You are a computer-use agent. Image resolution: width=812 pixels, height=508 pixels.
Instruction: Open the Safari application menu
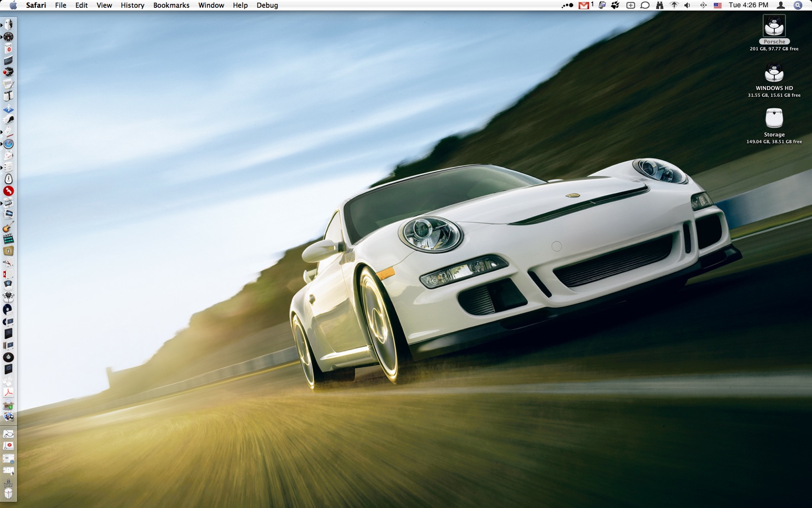click(x=36, y=5)
